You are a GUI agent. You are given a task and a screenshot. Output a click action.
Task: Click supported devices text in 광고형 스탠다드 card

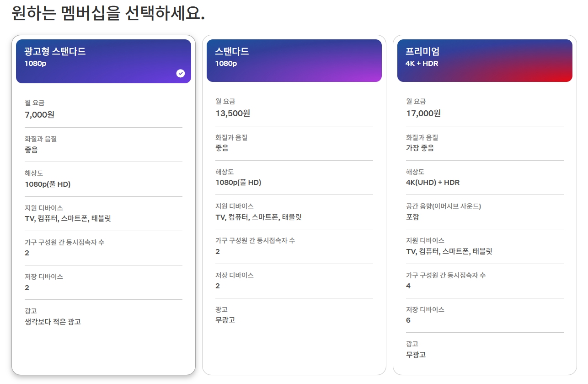(68, 218)
